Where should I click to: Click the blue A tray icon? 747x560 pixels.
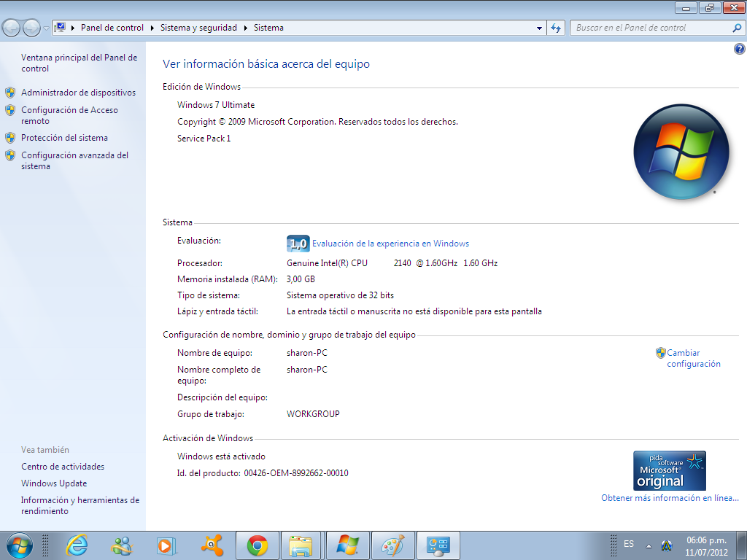pos(667,545)
